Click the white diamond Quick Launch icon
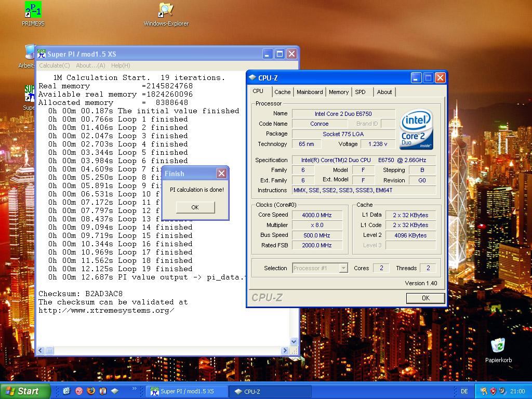Viewport: 532px width, 399px height. coord(115,391)
